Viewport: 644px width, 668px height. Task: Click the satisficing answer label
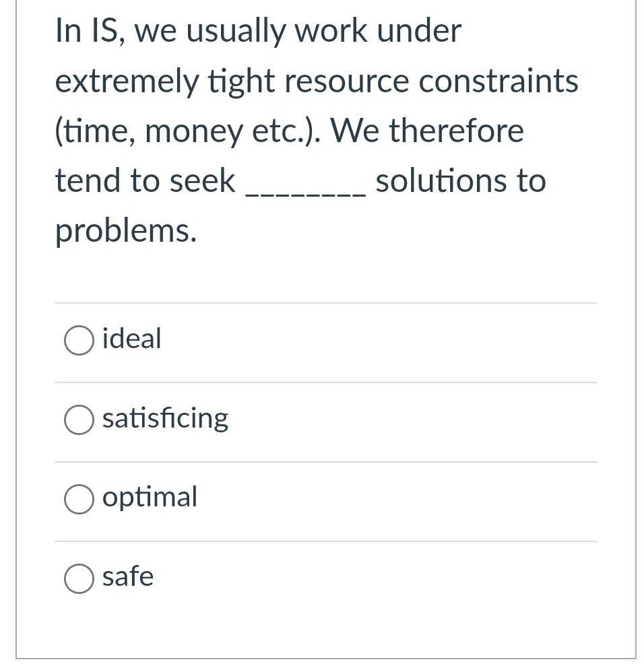coord(165,418)
